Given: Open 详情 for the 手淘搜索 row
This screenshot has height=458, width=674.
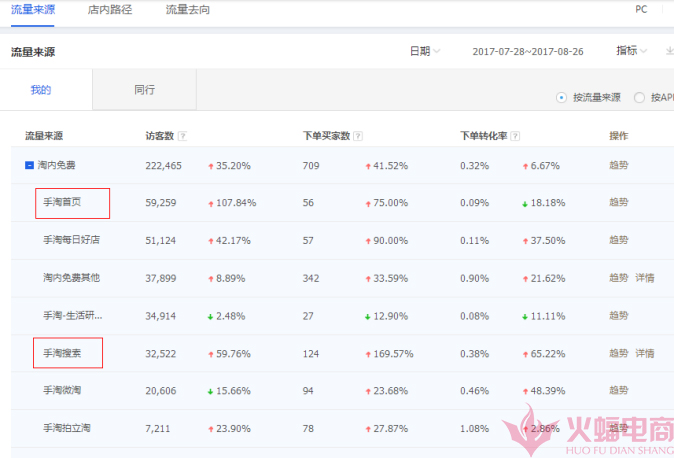Looking at the screenshot, I should coord(645,353).
